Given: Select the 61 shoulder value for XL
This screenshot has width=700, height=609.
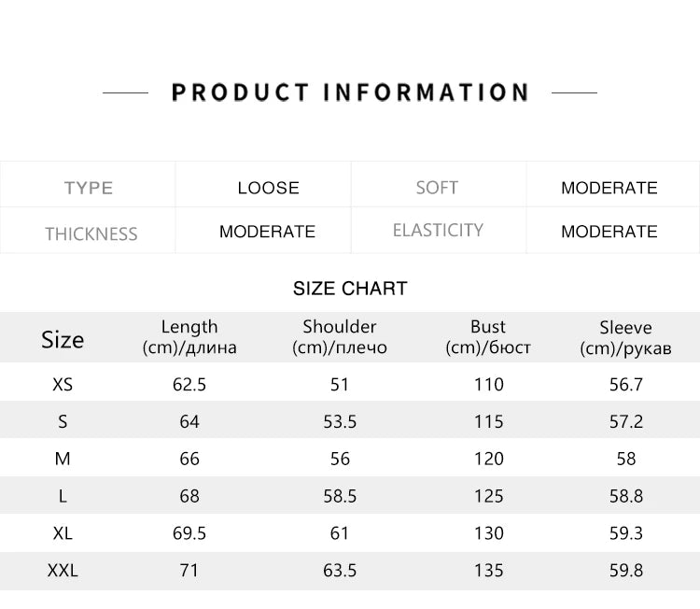Looking at the screenshot, I should coord(340,533).
